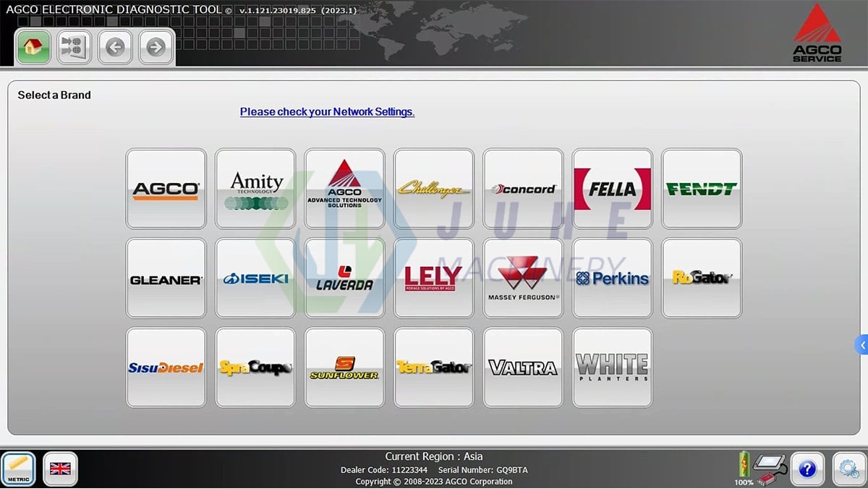Select the Valtra brand
The height and width of the screenshot is (489, 868).
coord(522,367)
